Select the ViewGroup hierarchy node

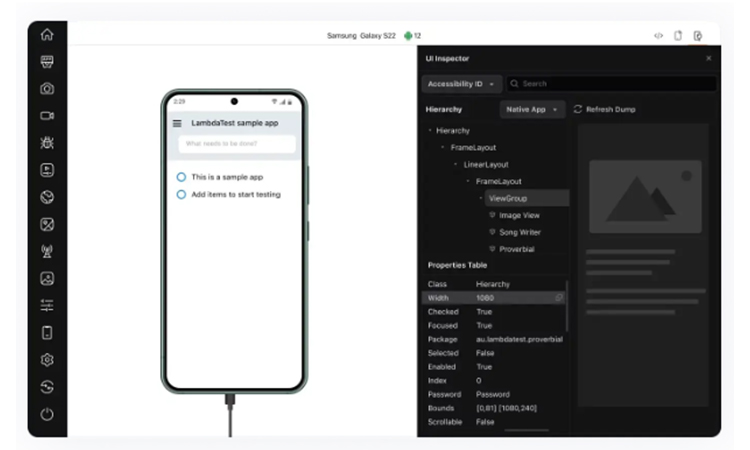507,198
